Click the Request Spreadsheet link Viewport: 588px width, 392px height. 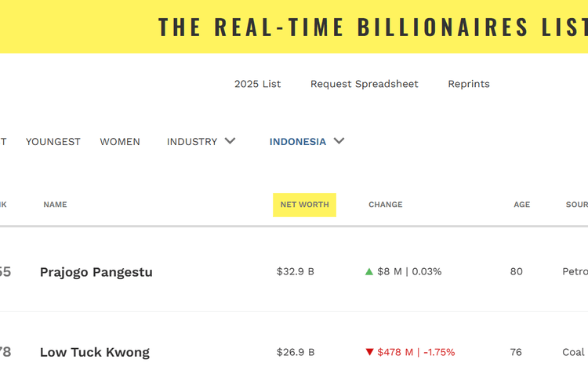(x=364, y=84)
